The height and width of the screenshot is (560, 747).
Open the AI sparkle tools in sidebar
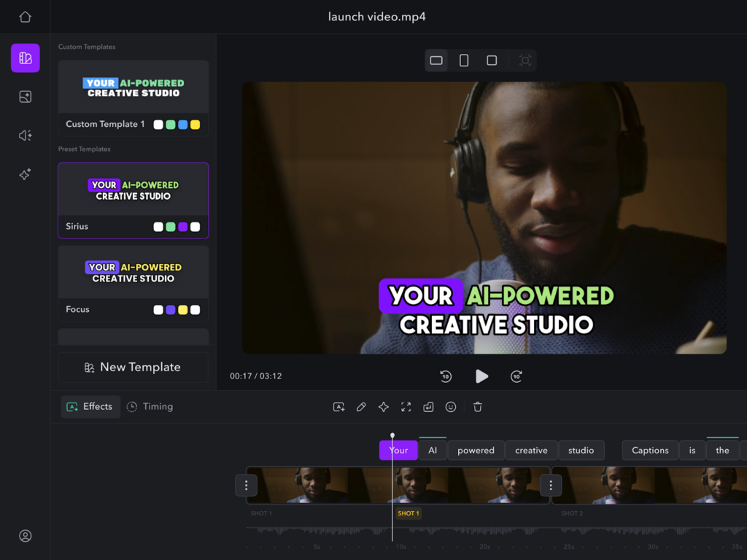tap(25, 174)
